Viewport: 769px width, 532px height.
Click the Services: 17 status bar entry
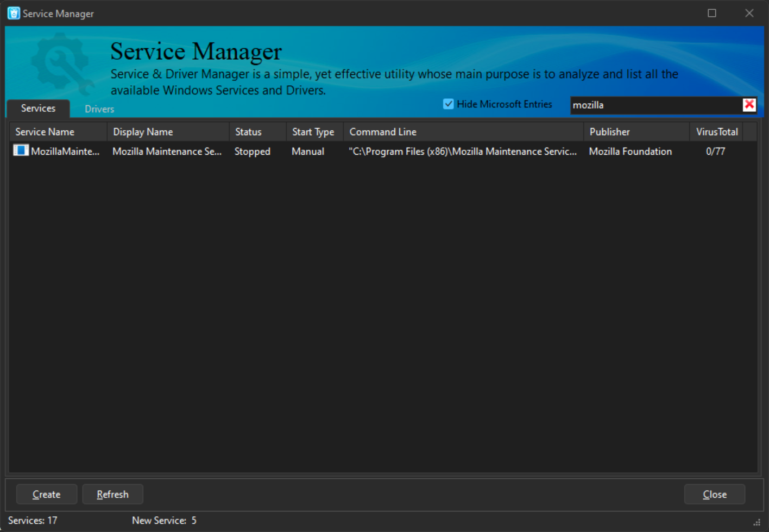click(33, 521)
